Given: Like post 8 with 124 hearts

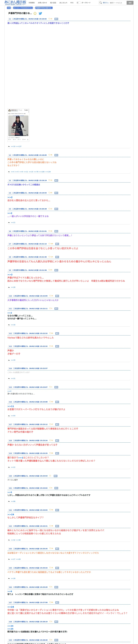Looking at the screenshot, I should coord(49,257).
